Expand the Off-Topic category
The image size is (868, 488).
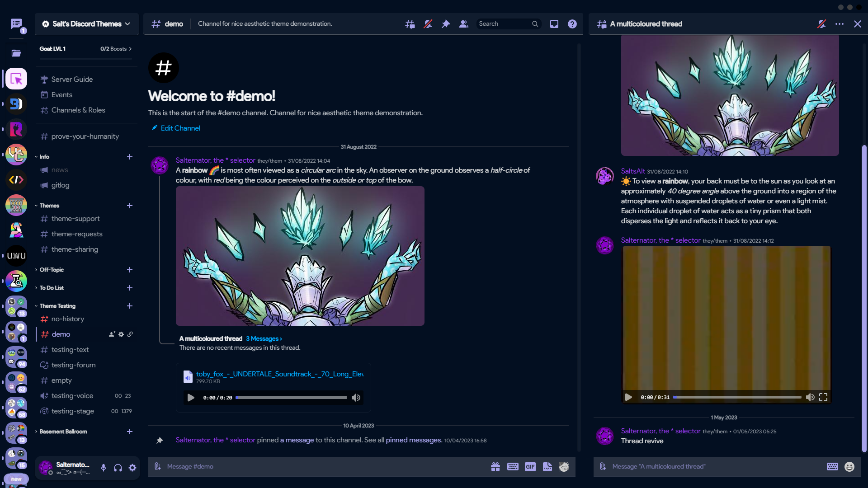pos(51,270)
